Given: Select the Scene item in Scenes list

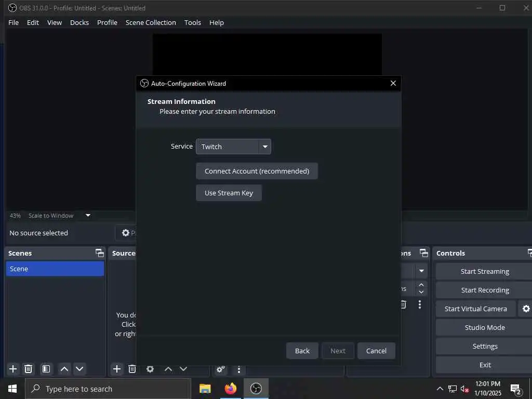Looking at the screenshot, I should [55, 269].
